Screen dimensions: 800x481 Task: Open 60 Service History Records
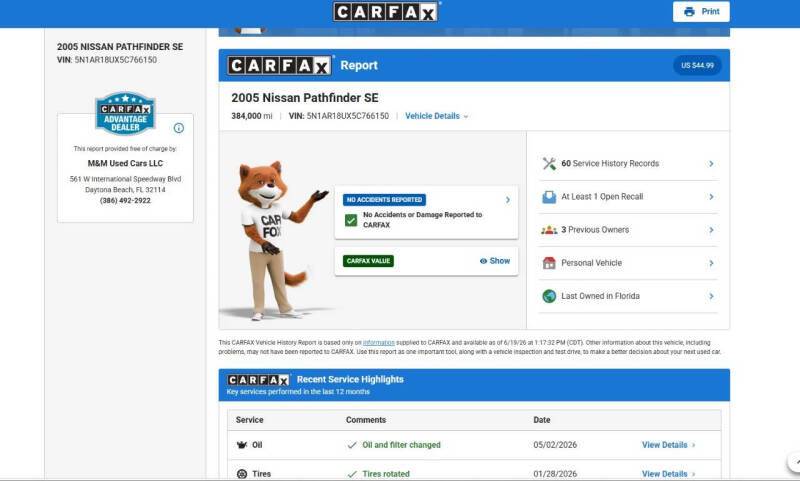point(628,164)
